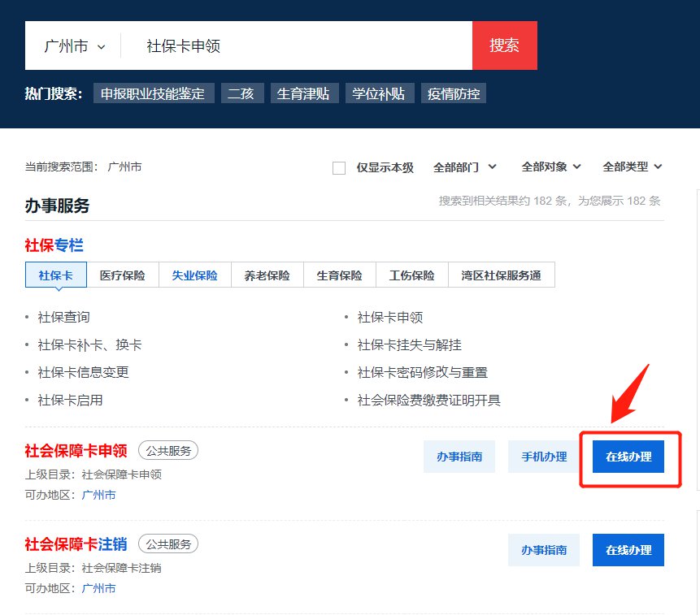Open the 全部类型 filter dropdown

tap(633, 167)
